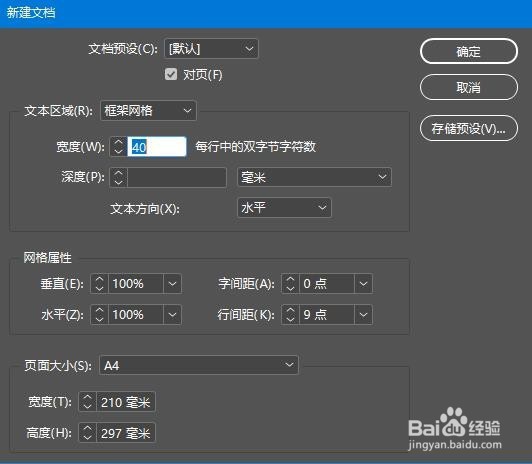The height and width of the screenshot is (464, 532).
Task: Open the 文档预设(C) dropdown
Action: [x=211, y=49]
